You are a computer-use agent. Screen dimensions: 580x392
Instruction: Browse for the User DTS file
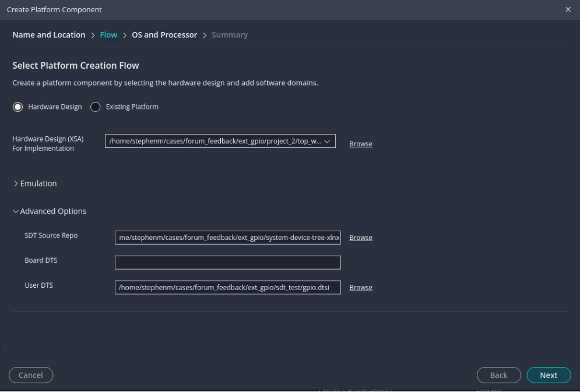click(x=360, y=287)
